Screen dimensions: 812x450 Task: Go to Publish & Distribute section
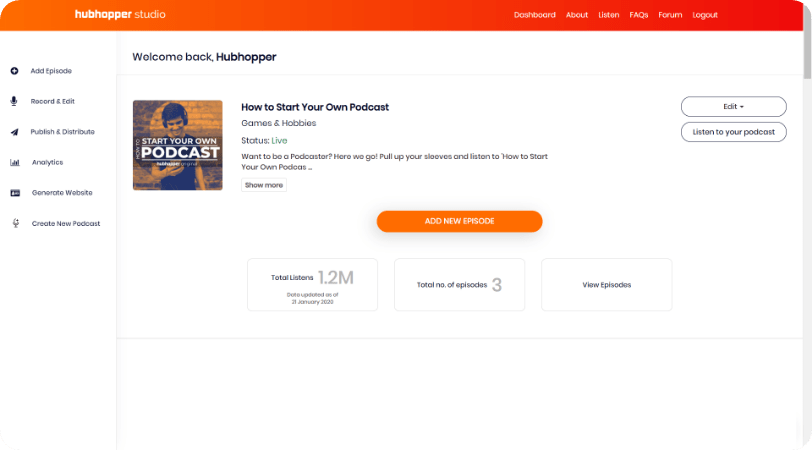(62, 132)
